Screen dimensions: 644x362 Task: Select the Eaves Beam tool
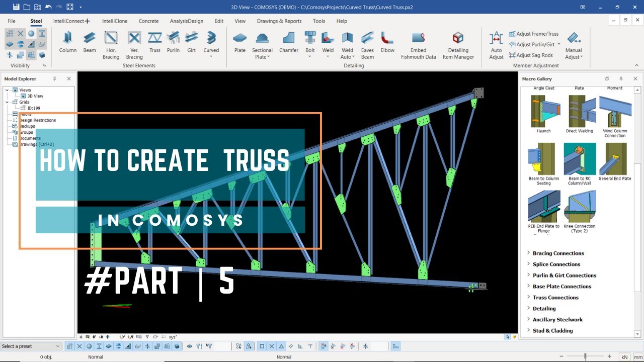click(367, 45)
